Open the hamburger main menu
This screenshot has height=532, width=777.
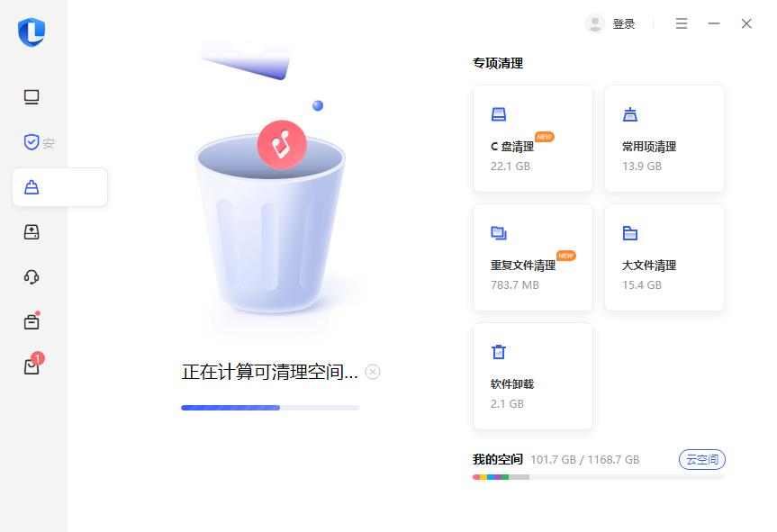click(681, 23)
